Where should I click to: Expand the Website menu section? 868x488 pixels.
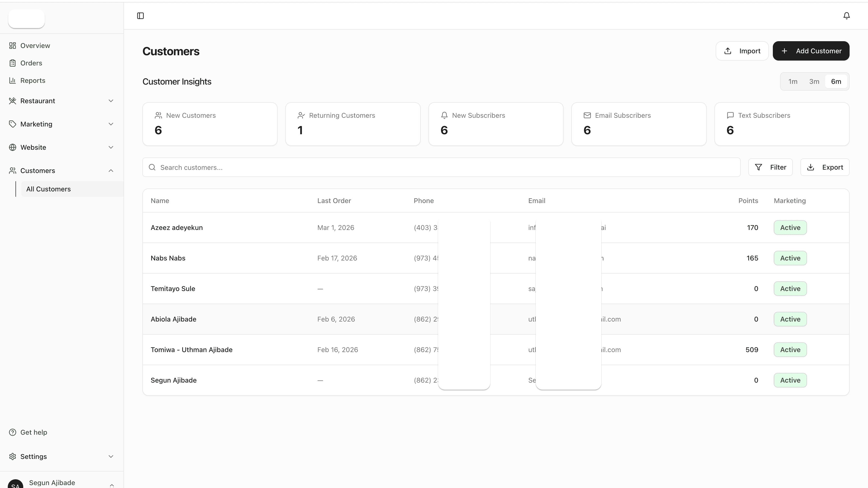[62, 147]
